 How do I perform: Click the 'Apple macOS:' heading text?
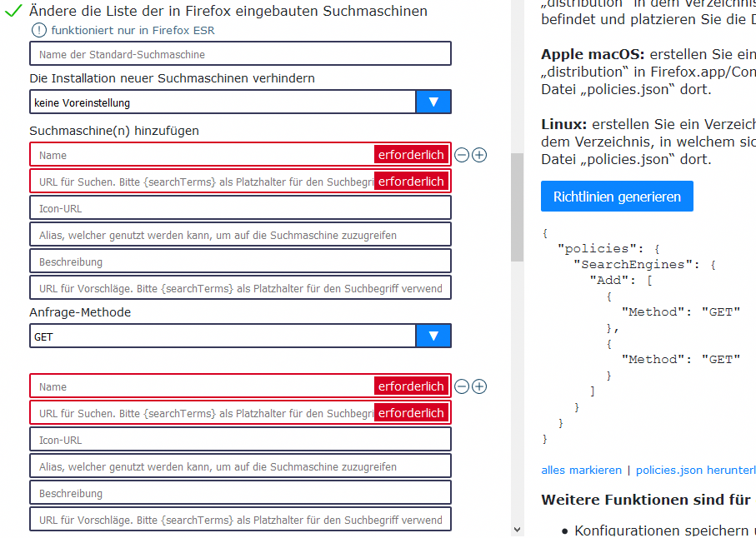coord(593,54)
